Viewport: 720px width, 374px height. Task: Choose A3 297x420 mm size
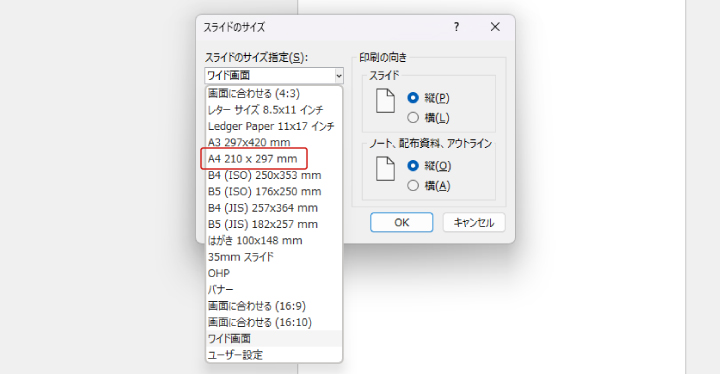pyautogui.click(x=274, y=142)
